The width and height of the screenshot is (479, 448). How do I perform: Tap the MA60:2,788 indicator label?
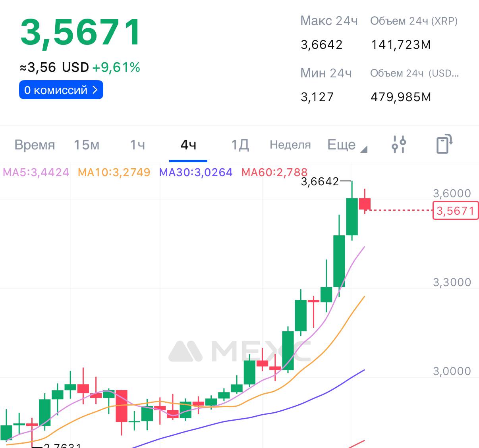tap(274, 172)
